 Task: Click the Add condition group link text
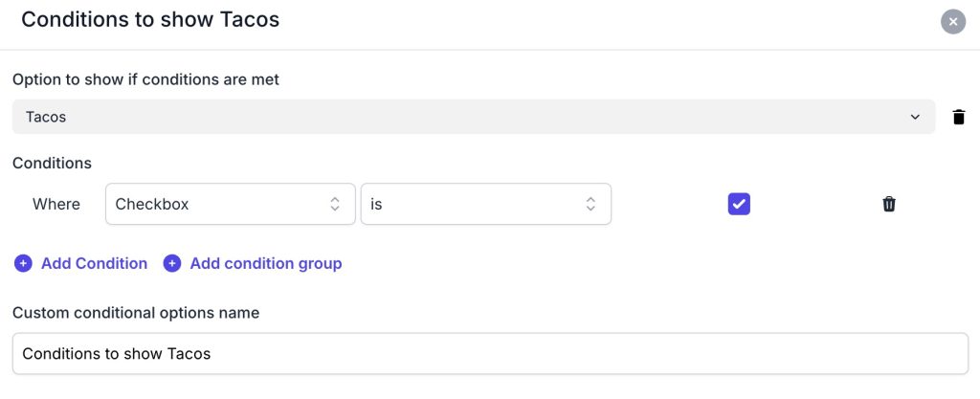tap(265, 263)
